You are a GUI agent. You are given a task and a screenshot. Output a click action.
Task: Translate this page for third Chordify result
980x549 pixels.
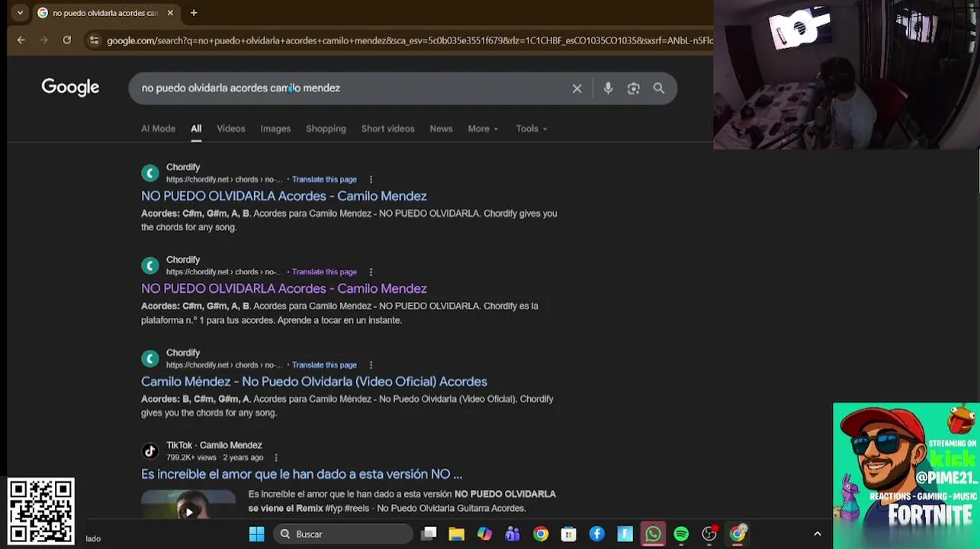(x=324, y=365)
